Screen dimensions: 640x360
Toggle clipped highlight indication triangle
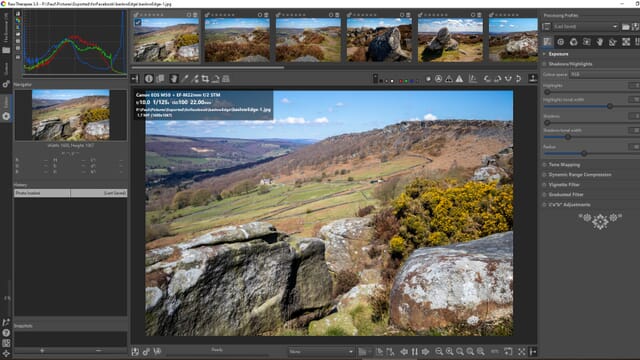point(459,79)
